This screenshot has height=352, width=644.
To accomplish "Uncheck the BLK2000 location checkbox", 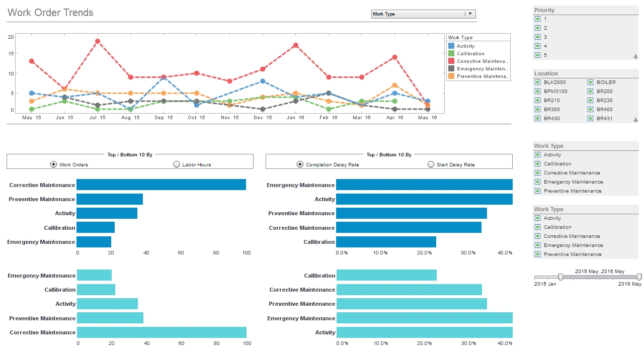I will click(538, 82).
